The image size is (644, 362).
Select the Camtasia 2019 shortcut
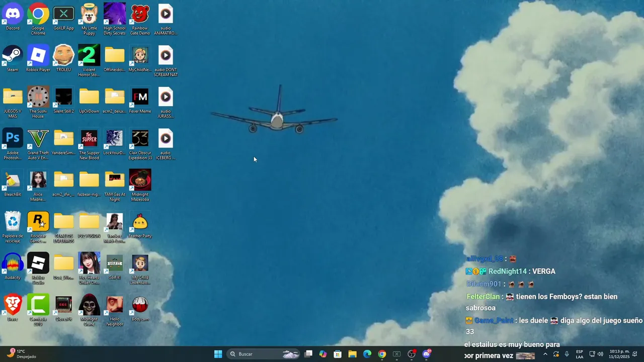pos(38,310)
